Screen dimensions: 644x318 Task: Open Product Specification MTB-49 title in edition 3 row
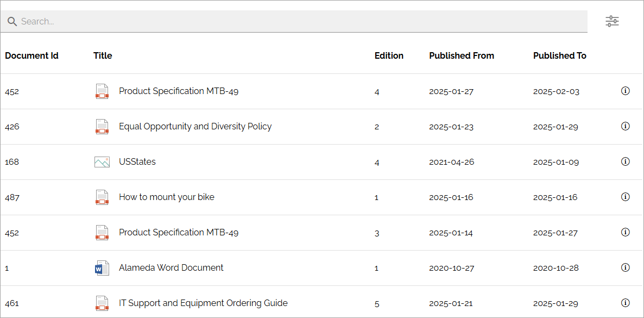pyautogui.click(x=179, y=233)
